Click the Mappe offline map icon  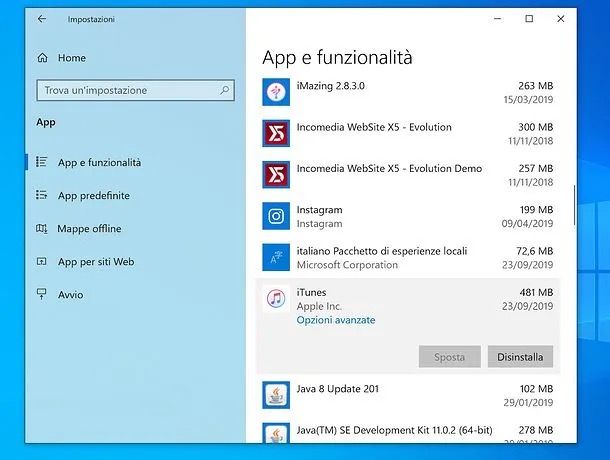click(x=41, y=228)
